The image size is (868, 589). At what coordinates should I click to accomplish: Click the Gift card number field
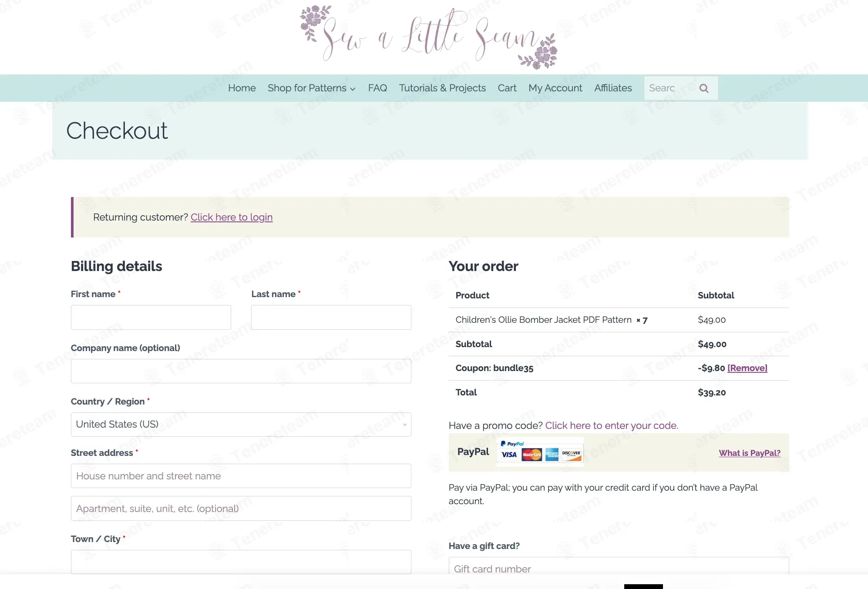(619, 566)
